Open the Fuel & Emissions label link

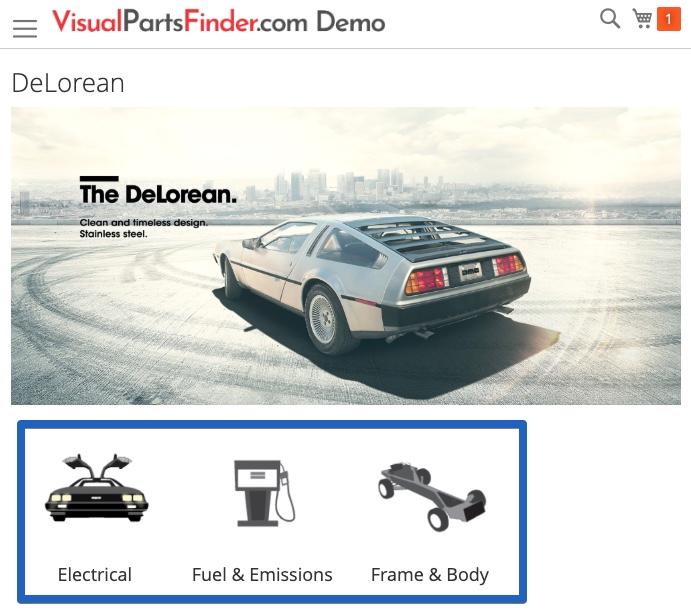[x=262, y=574]
